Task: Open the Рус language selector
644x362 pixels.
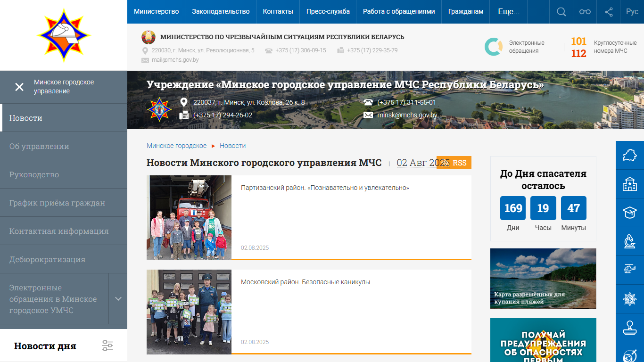Action: coord(632,12)
